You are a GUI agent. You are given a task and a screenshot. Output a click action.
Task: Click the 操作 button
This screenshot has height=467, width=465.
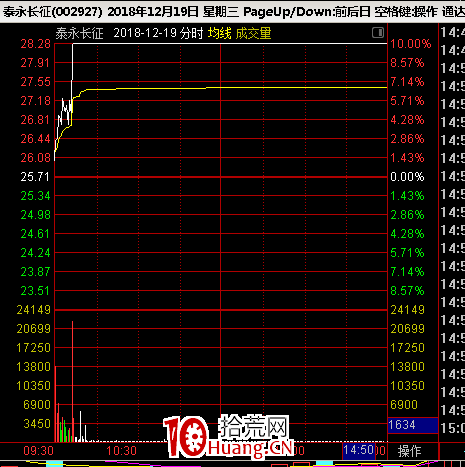409,451
